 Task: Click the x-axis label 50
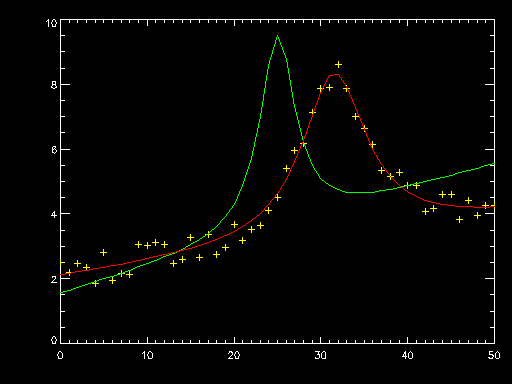(494, 355)
